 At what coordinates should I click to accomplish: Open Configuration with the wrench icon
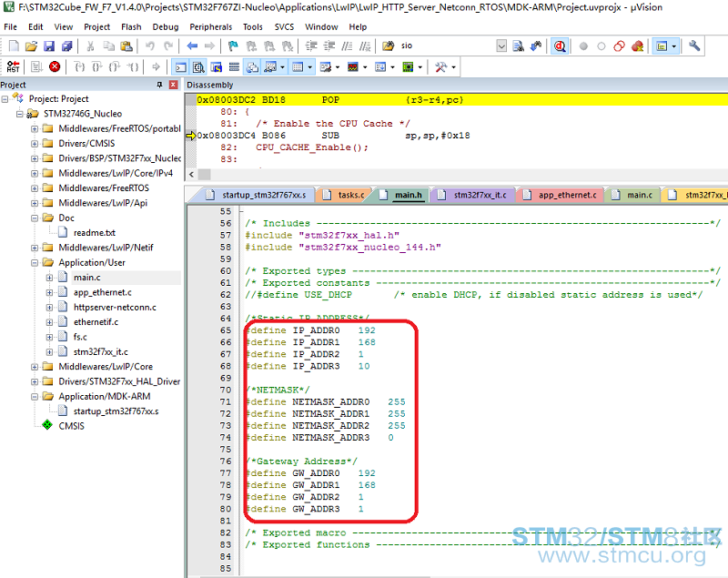click(x=694, y=46)
